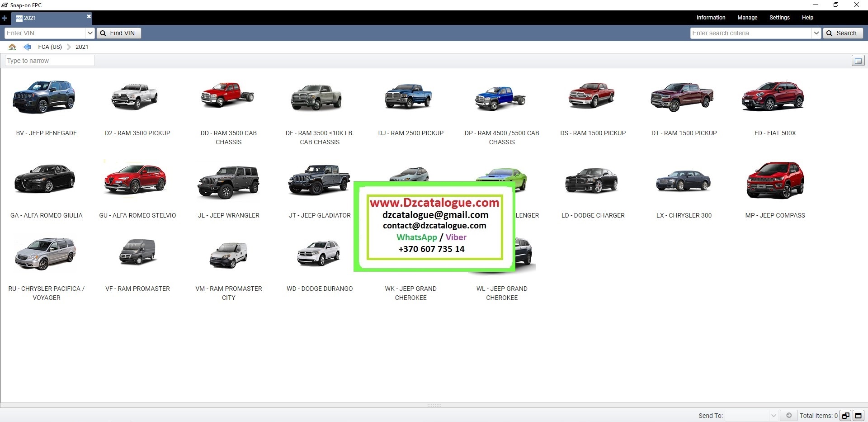Expand the search criteria dropdown arrow
Image resolution: width=868 pixels, height=422 pixels.
pyautogui.click(x=816, y=33)
